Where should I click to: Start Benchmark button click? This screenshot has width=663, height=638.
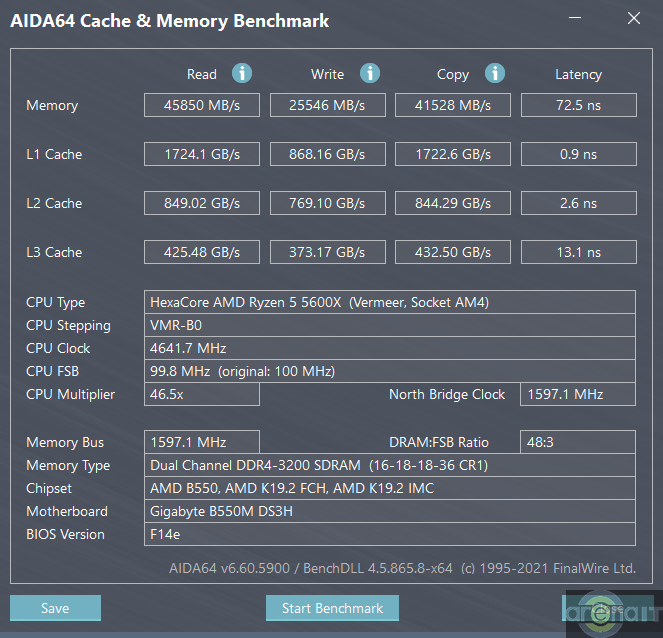click(332, 608)
